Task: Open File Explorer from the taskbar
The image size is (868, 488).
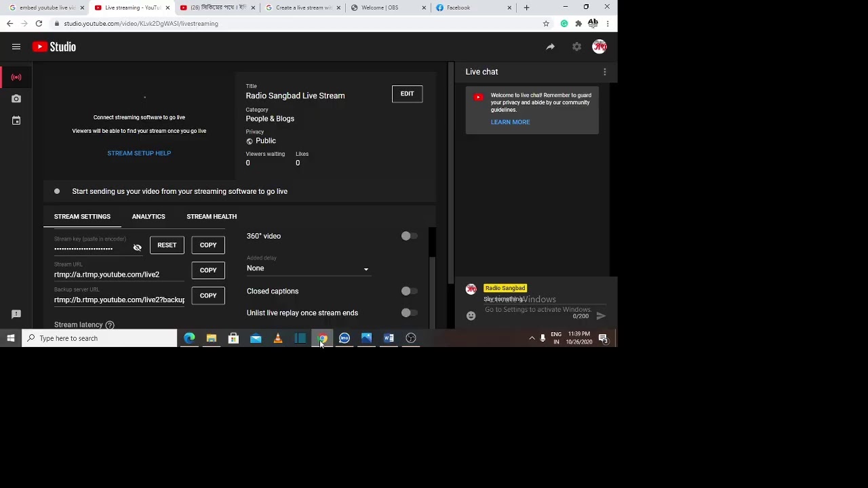Action: pyautogui.click(x=212, y=338)
